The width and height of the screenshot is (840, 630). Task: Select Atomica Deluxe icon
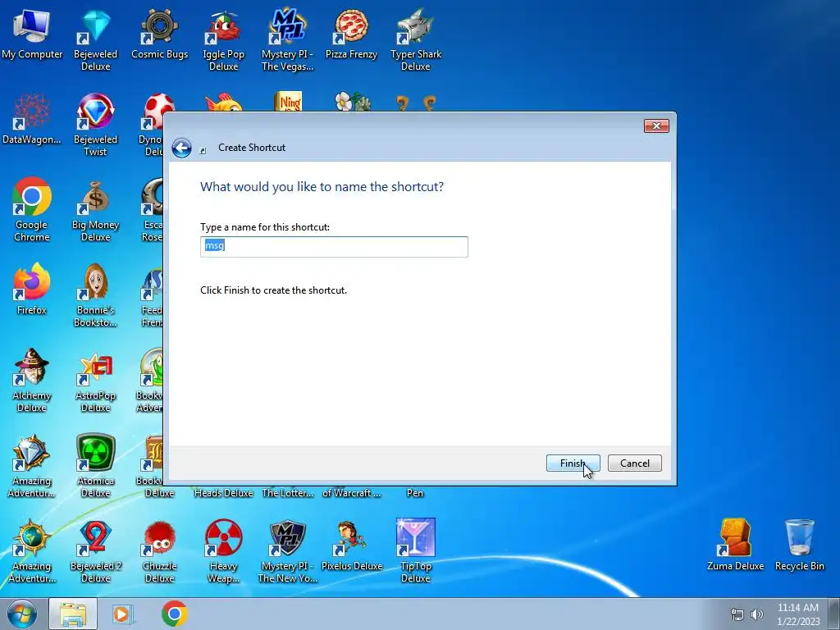tap(95, 466)
